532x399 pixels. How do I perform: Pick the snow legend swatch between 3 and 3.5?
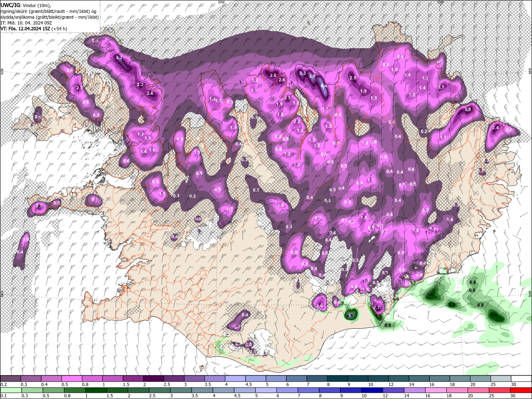(194, 379)
